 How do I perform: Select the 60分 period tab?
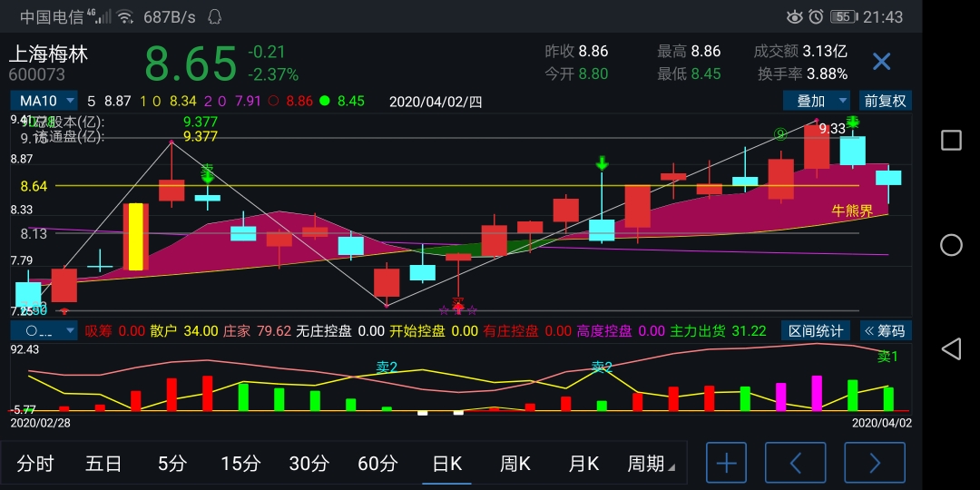pos(377,463)
